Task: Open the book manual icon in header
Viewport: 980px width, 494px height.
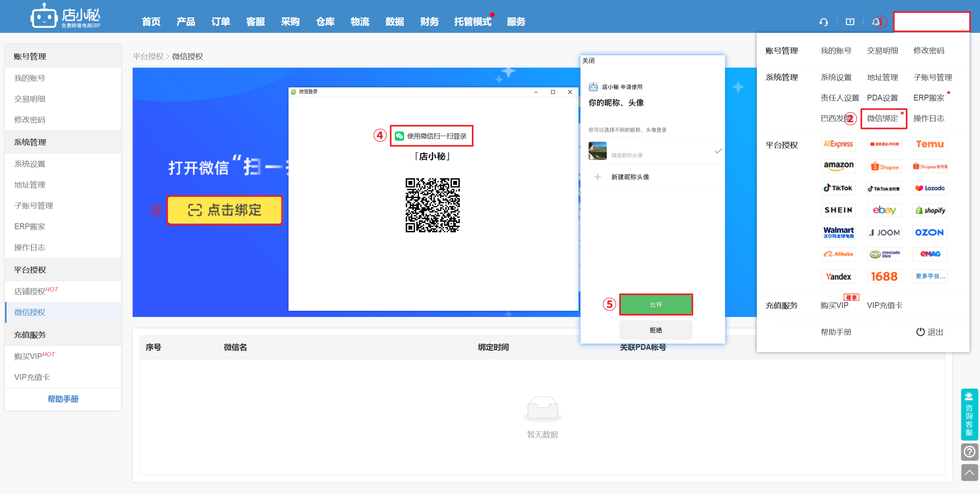Action: point(850,22)
